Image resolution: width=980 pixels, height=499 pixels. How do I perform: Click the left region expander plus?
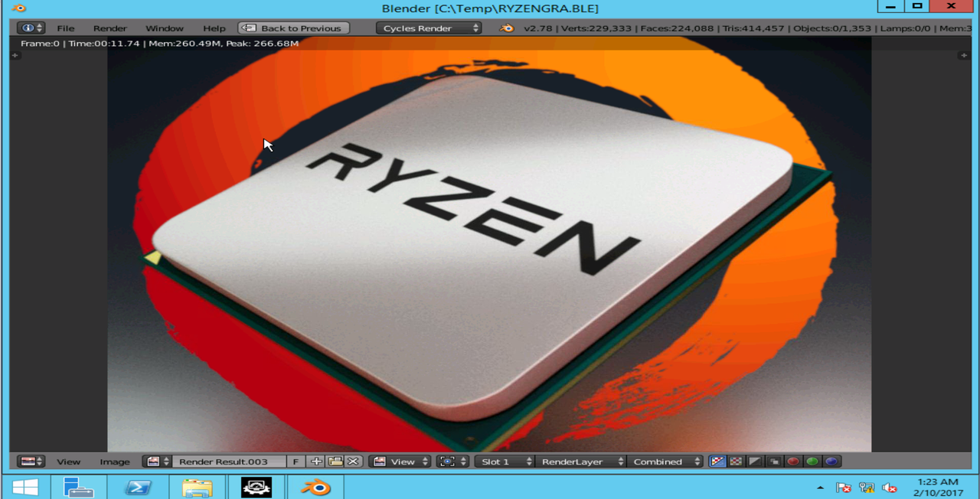click(15, 55)
